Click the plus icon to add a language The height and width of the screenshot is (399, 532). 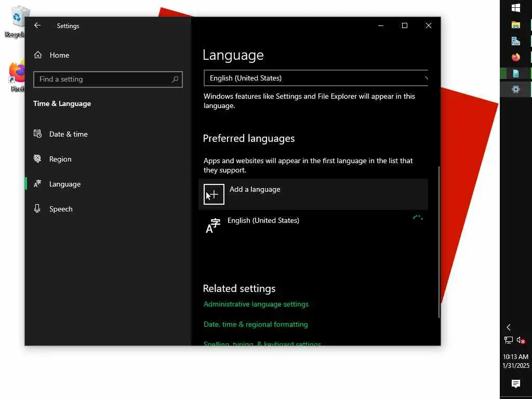tap(214, 194)
